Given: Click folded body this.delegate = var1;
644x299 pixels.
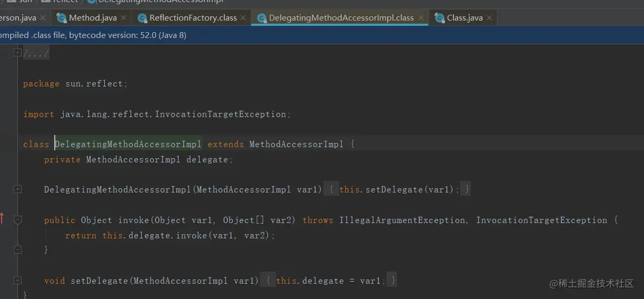Looking at the screenshot, I should (329, 281).
